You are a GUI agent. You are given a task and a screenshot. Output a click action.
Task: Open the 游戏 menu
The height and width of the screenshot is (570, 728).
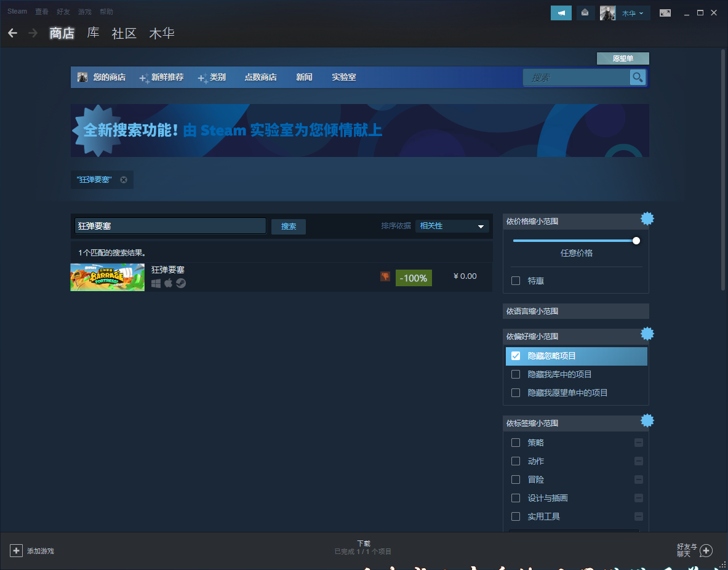84,12
